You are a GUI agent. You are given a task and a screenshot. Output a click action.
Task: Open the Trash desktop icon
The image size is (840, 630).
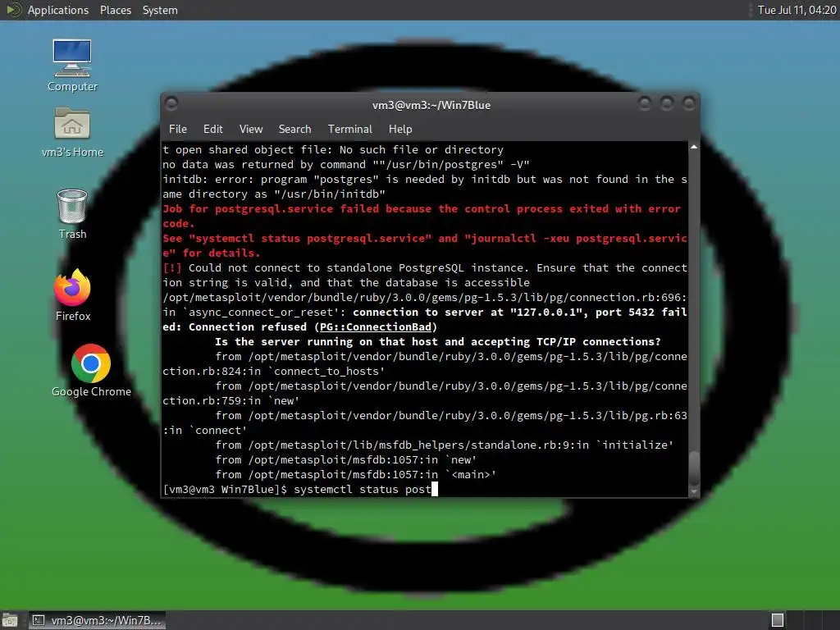pos(72,214)
